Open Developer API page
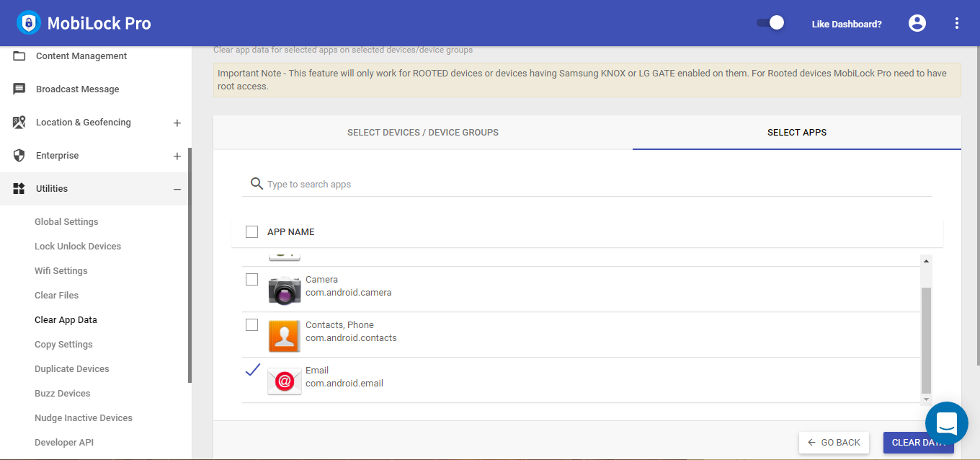 coord(64,443)
